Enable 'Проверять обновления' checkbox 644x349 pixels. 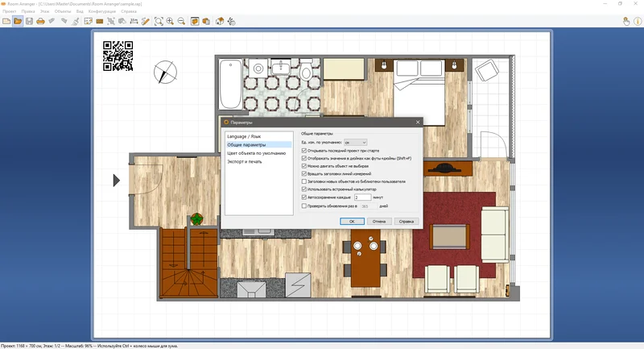pyautogui.click(x=304, y=206)
